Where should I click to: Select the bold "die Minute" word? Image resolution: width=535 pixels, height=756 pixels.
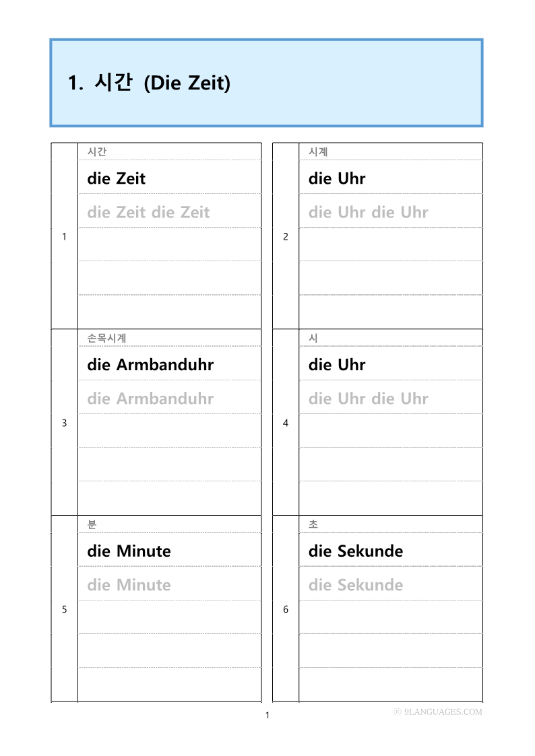[x=129, y=551]
